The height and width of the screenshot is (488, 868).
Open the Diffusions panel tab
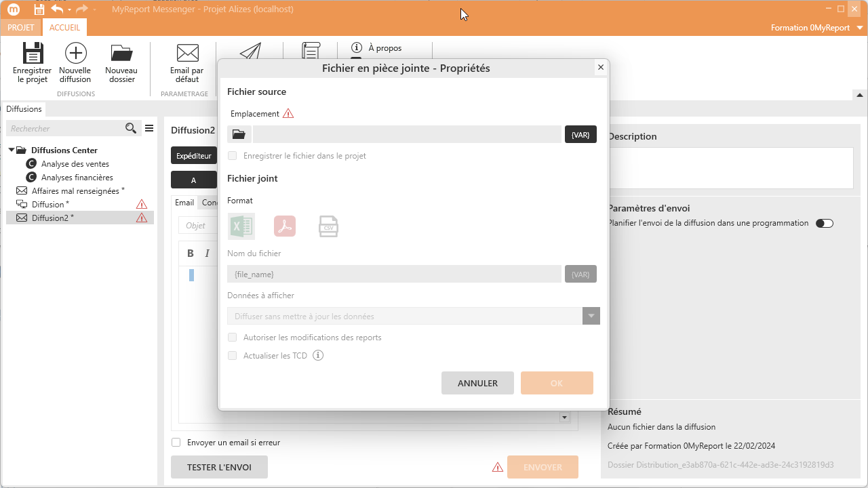tap(24, 109)
